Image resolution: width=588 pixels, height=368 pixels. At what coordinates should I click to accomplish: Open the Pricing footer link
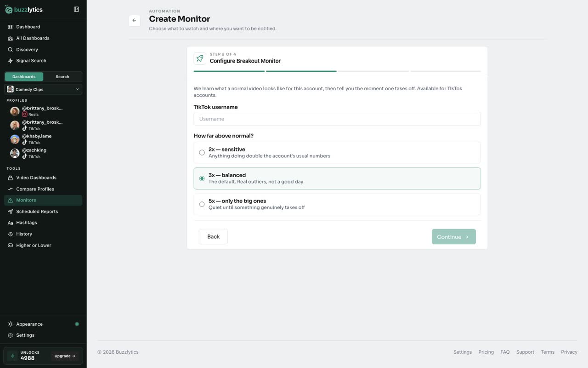(486, 352)
